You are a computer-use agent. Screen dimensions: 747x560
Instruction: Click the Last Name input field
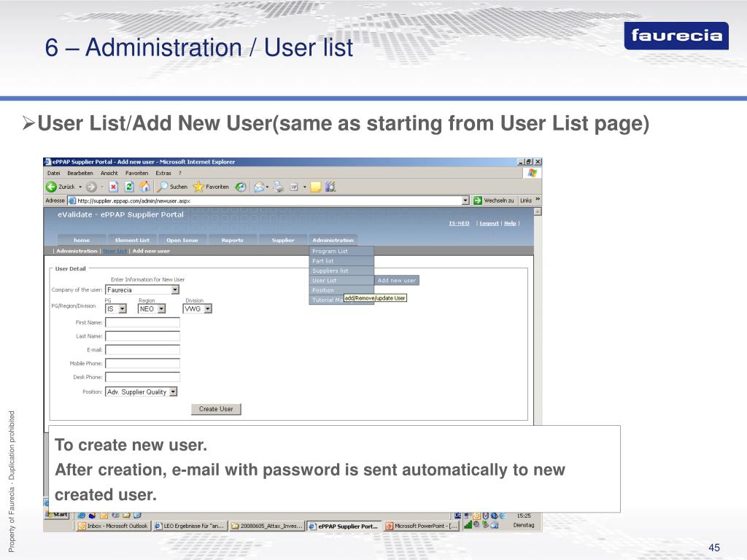(x=142, y=336)
